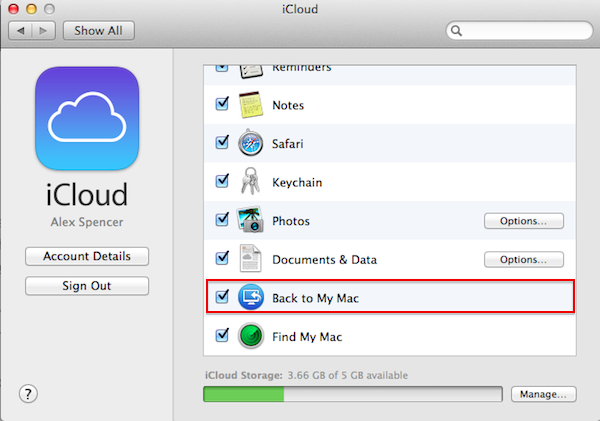The height and width of the screenshot is (421, 600).
Task: Uncheck the Safari checkbox
Action: (222, 142)
